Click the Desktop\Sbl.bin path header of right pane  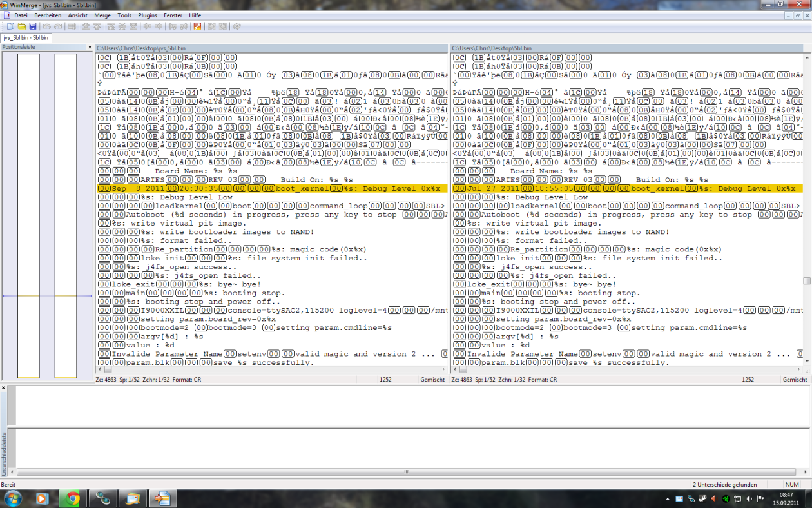[x=626, y=48]
